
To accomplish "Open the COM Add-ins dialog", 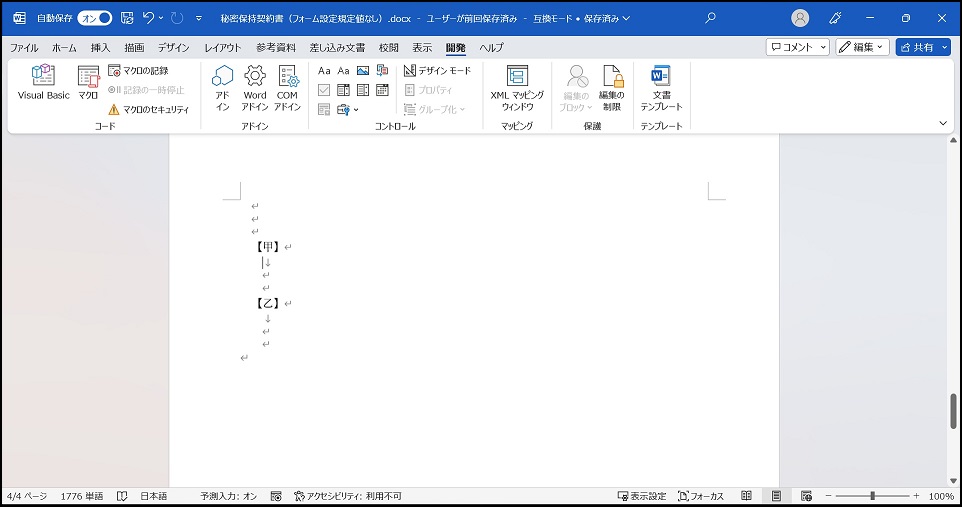I will [x=287, y=88].
